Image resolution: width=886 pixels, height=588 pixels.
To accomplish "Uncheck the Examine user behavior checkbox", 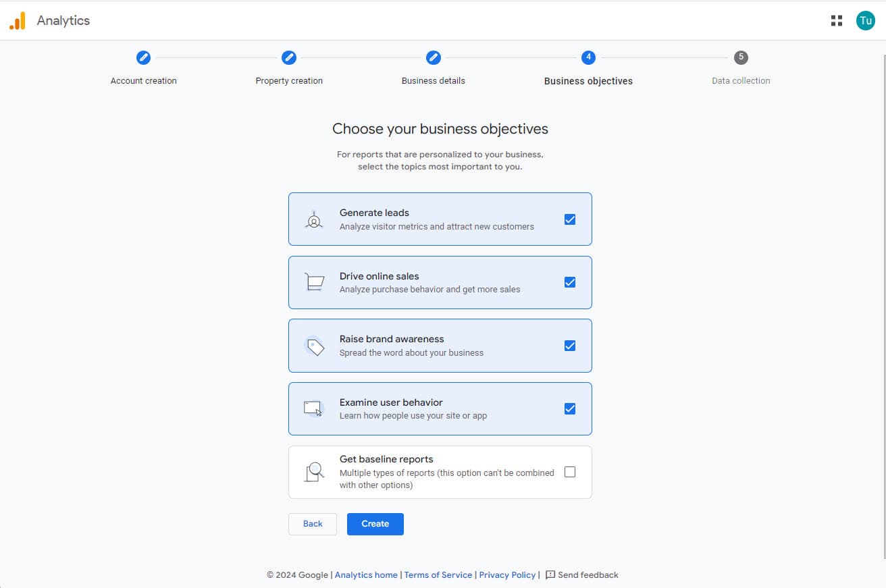I will 570,408.
